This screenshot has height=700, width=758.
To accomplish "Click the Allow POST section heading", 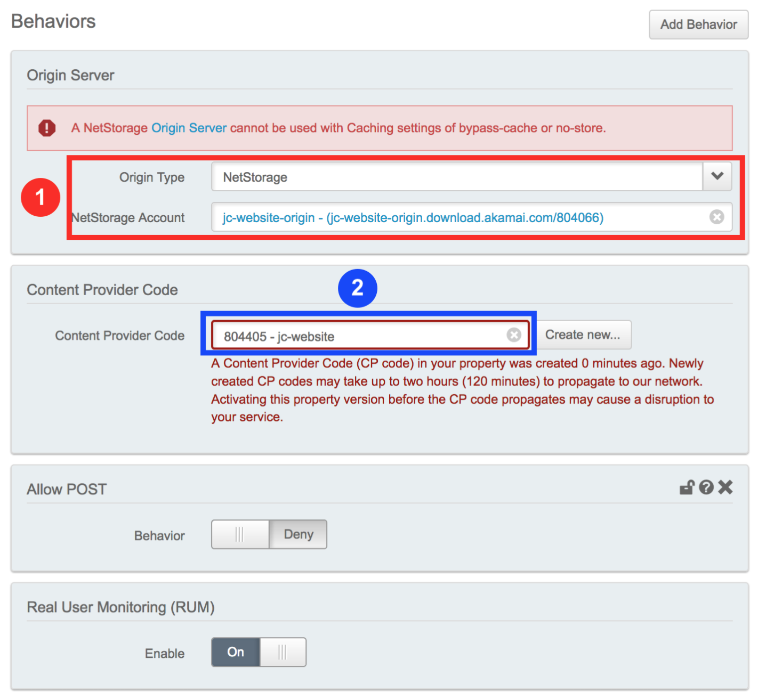I will (67, 489).
